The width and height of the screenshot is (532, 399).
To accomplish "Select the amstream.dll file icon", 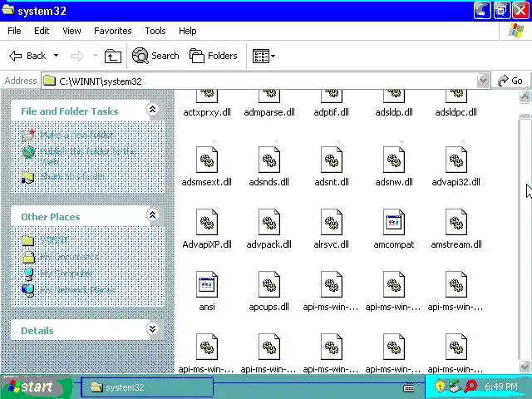I will click(456, 222).
